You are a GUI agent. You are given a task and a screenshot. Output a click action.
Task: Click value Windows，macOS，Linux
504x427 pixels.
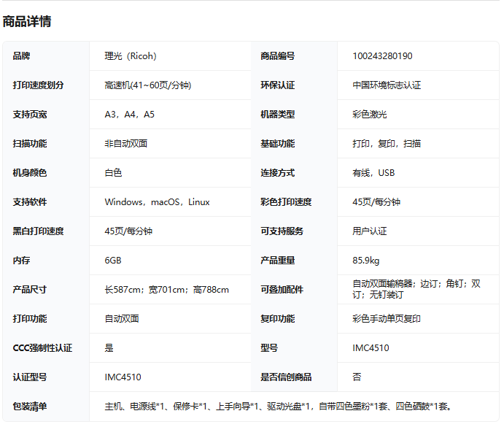(x=157, y=202)
